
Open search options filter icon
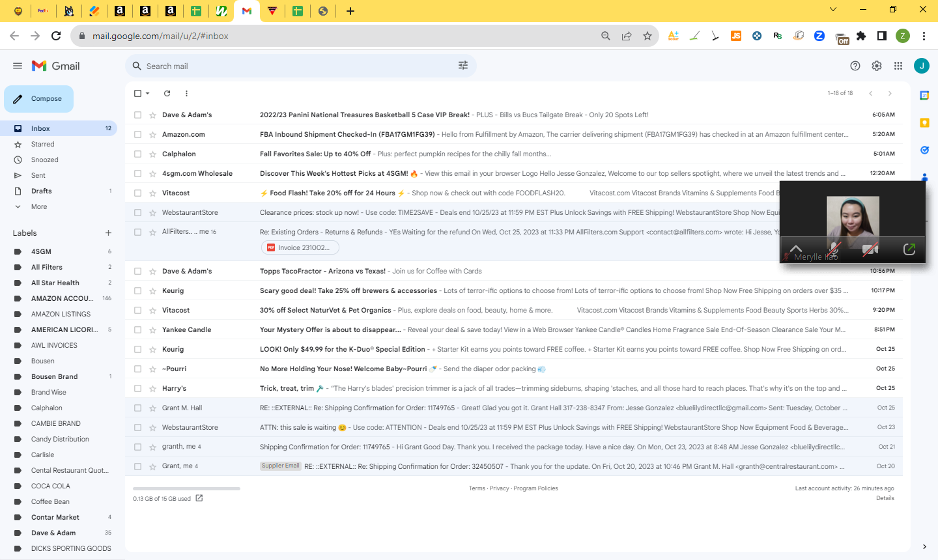point(463,66)
